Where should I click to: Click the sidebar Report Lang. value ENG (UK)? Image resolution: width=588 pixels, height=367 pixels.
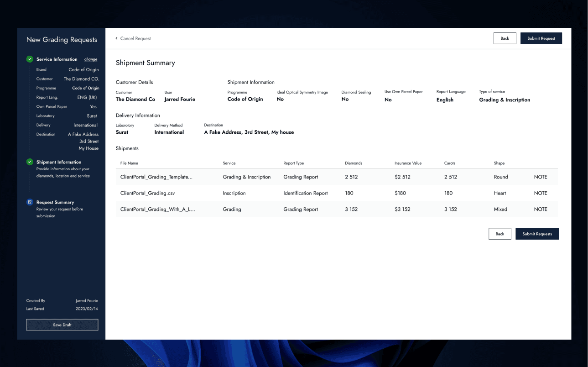pos(87,97)
